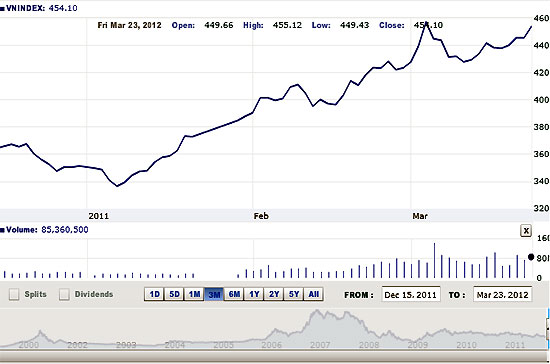Click the Open value 449.66
The height and width of the screenshot is (364, 550).
coord(219,25)
